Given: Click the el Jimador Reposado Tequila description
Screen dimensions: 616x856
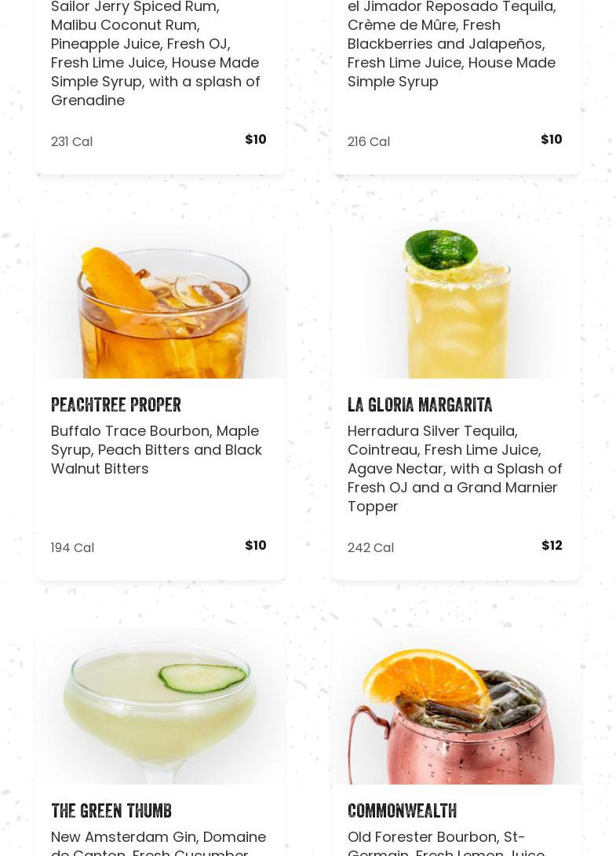Looking at the screenshot, I should pyautogui.click(x=452, y=44).
